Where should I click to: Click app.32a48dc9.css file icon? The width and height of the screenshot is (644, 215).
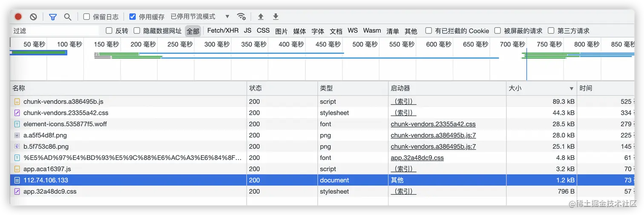coord(17,192)
